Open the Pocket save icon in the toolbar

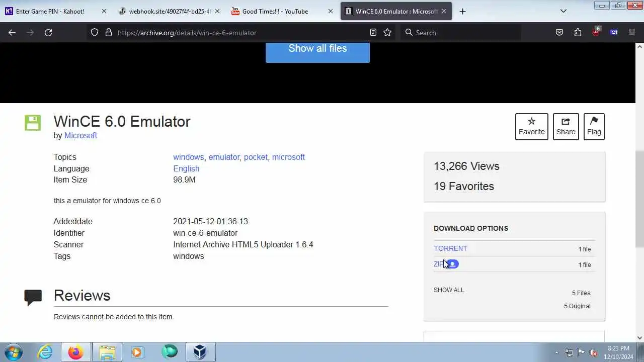(x=559, y=33)
